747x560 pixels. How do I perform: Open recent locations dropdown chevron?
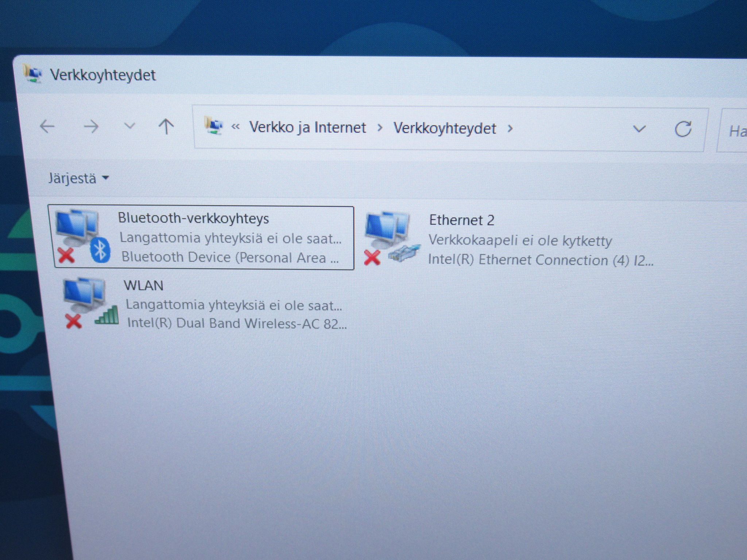click(x=129, y=127)
